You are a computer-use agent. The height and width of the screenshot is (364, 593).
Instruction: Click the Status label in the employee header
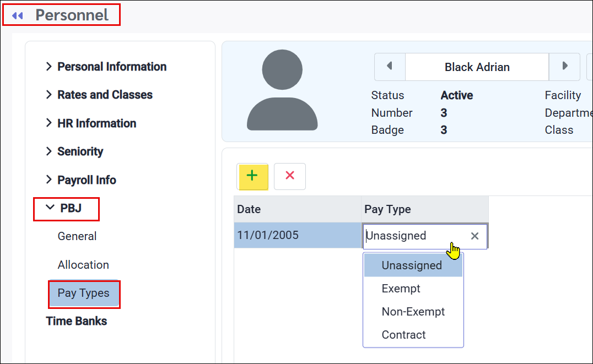click(x=387, y=95)
